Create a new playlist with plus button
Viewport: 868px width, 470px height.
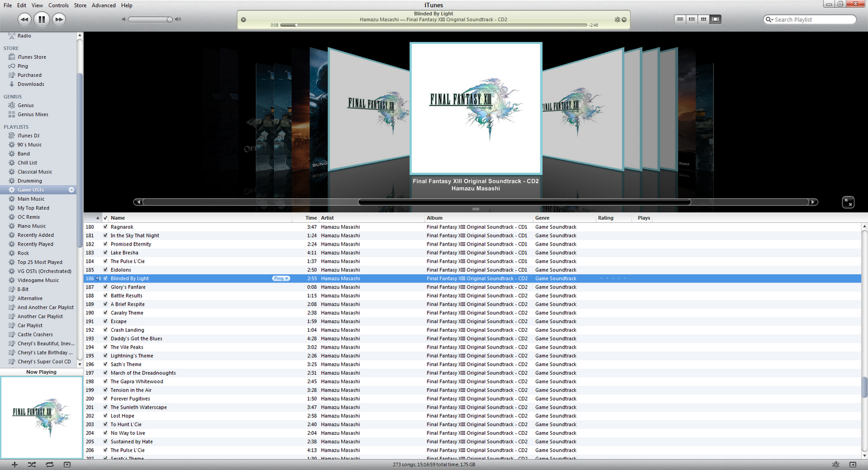coord(15,465)
